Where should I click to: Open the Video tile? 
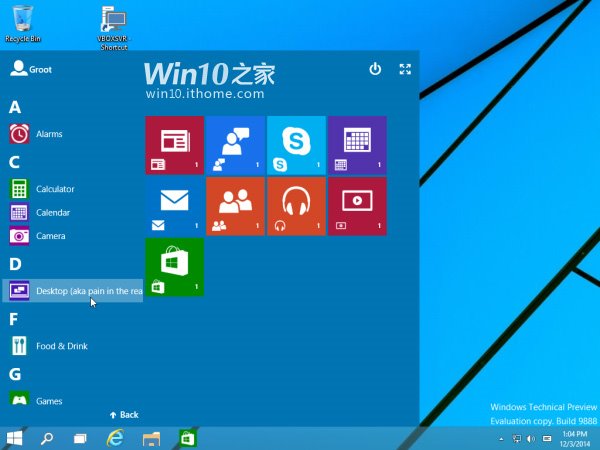(357, 206)
